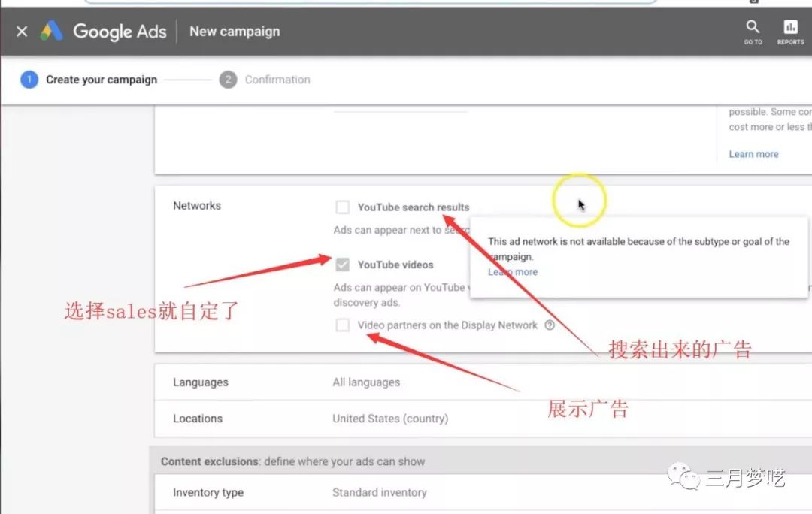Screen dimensions: 812x514
Task: Select the Create your campaign step label
Action: [101, 80]
